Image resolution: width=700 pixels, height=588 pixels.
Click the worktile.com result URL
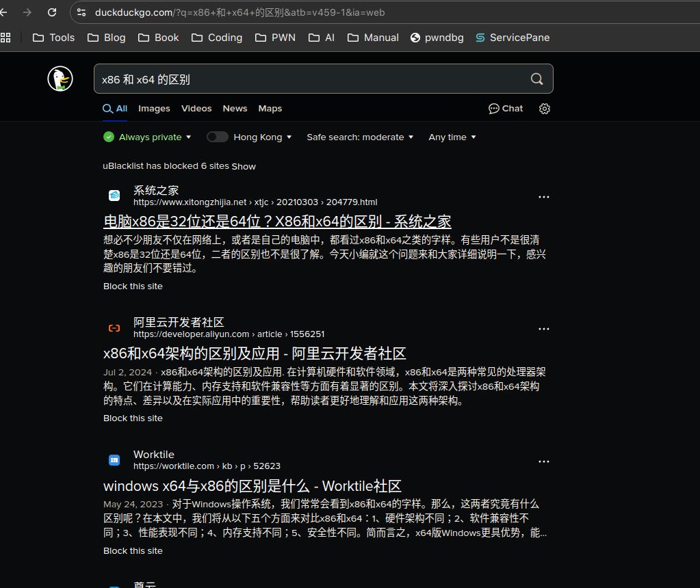pyautogui.click(x=207, y=466)
